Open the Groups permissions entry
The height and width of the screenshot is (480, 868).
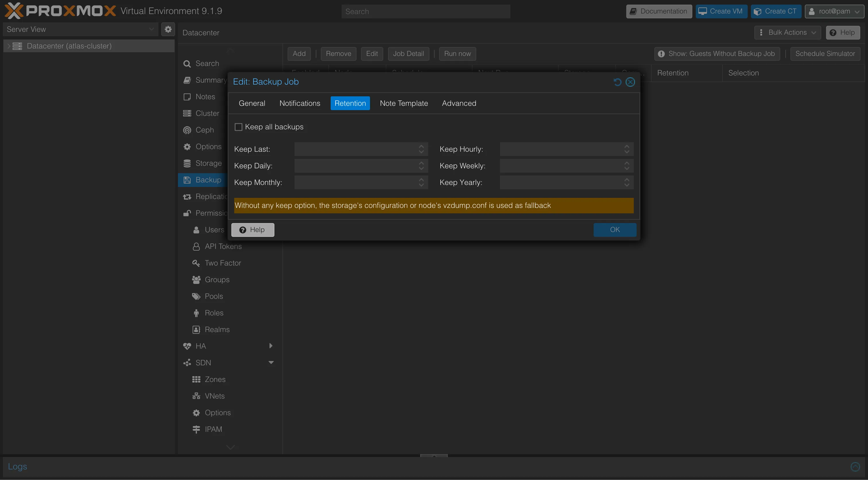tap(217, 280)
